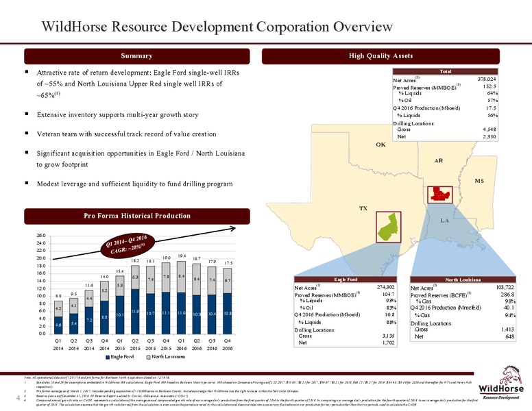The height and width of the screenshot is (411, 532).
Task: Click the Q4 2016 bar total 17.5
Action: (228, 263)
